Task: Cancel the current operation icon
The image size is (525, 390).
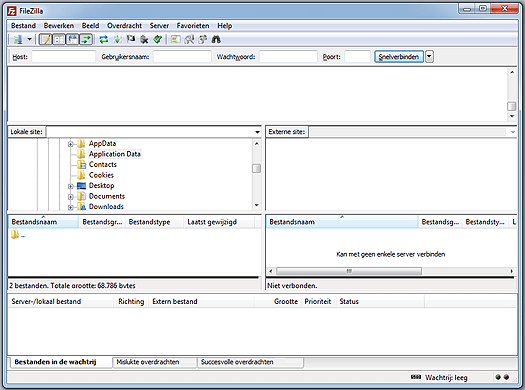Action: pyautogui.click(x=131, y=40)
